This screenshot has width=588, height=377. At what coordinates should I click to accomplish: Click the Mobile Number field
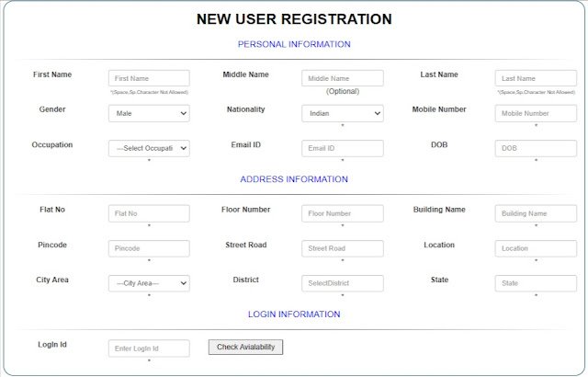tap(536, 114)
